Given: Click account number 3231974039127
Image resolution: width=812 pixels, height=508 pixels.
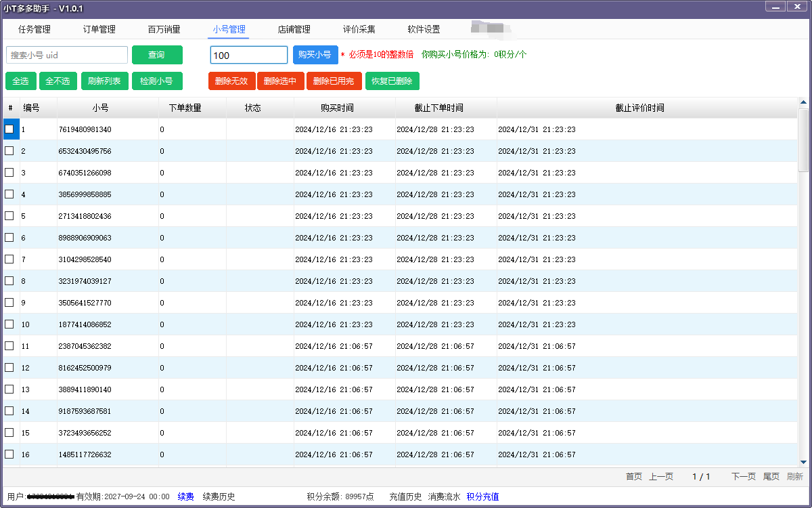Looking at the screenshot, I should point(85,281).
